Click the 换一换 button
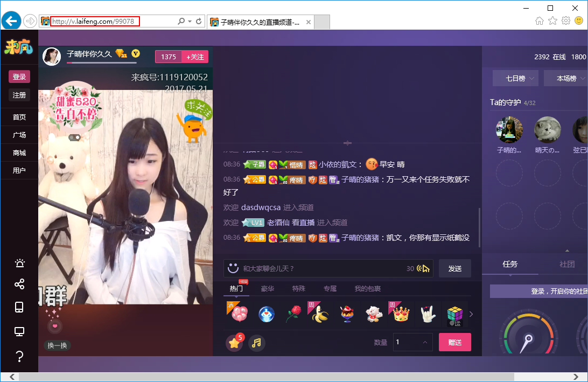Viewport: 588px width, 382px height. (x=58, y=345)
